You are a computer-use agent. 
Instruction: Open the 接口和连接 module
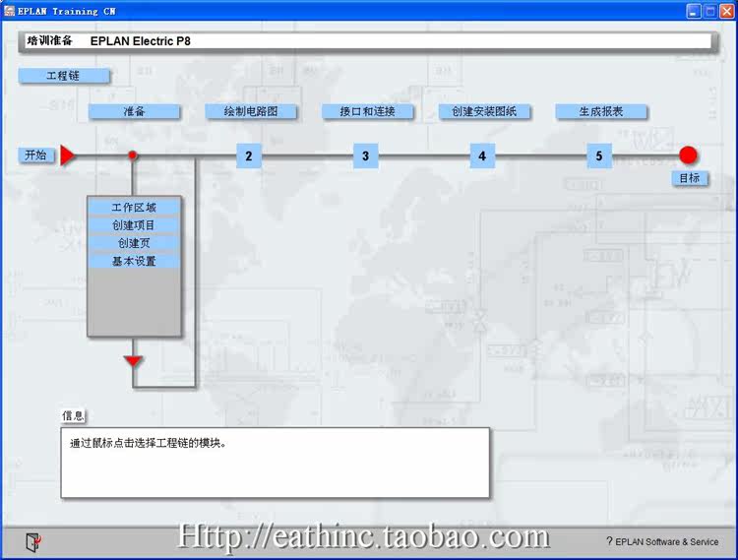click(x=368, y=111)
